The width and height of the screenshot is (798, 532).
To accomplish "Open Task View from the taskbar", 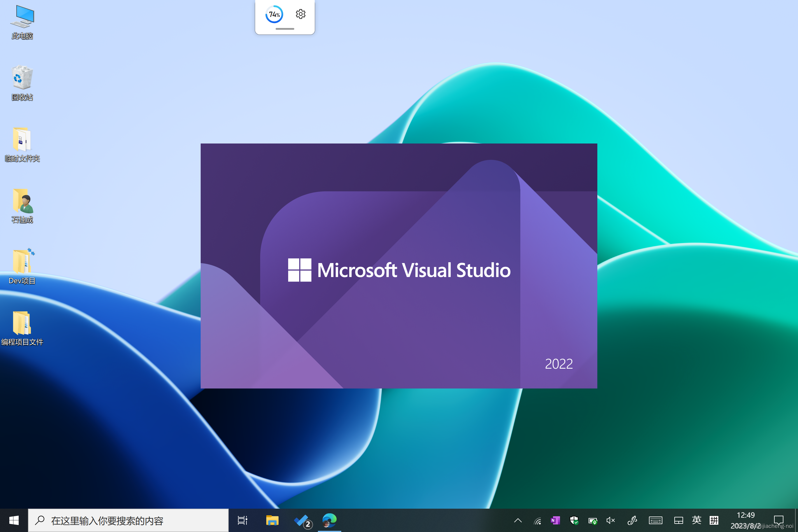I will 243,520.
